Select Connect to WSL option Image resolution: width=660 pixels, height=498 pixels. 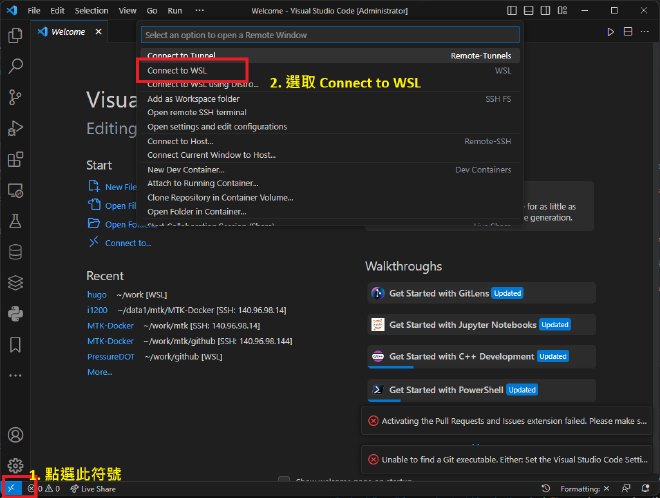point(330,71)
